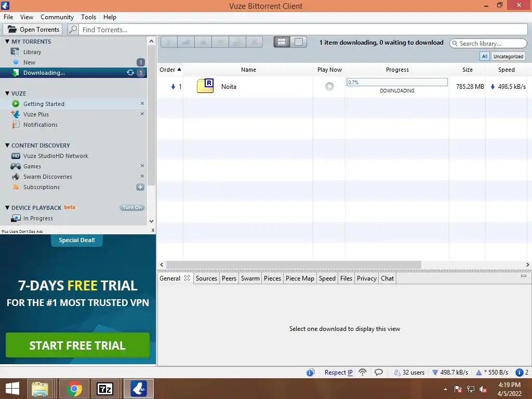This screenshot has width=532, height=399.
Task: Click the Respect IP link
Action: (338, 372)
